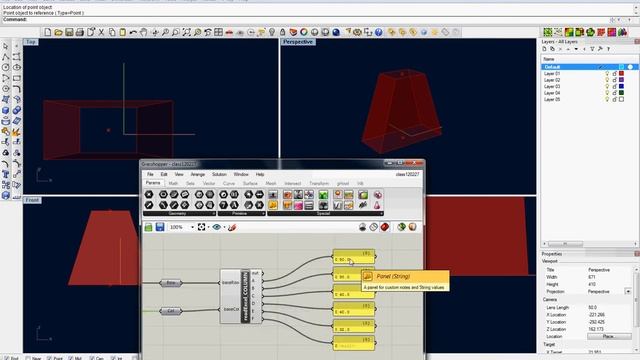Image resolution: width=640 pixels, height=360 pixels.
Task: Toggle Layer 05 visibility lightbulb
Action: pyautogui.click(x=607, y=100)
